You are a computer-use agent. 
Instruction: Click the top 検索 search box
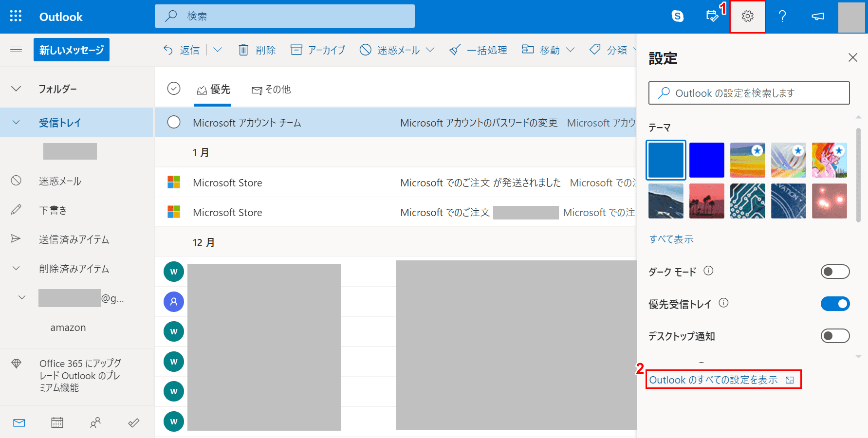[285, 16]
